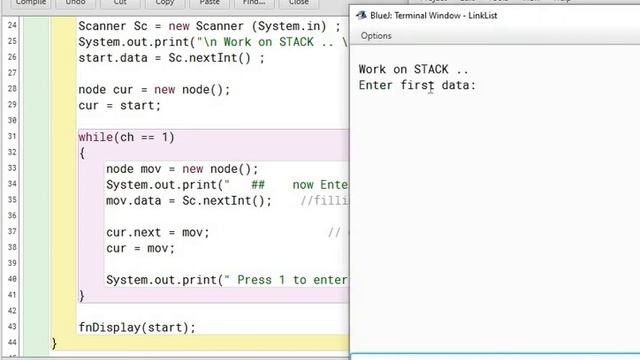Click line number 37 in the gutter
Screen dimensions: 640x360
(x=12, y=231)
